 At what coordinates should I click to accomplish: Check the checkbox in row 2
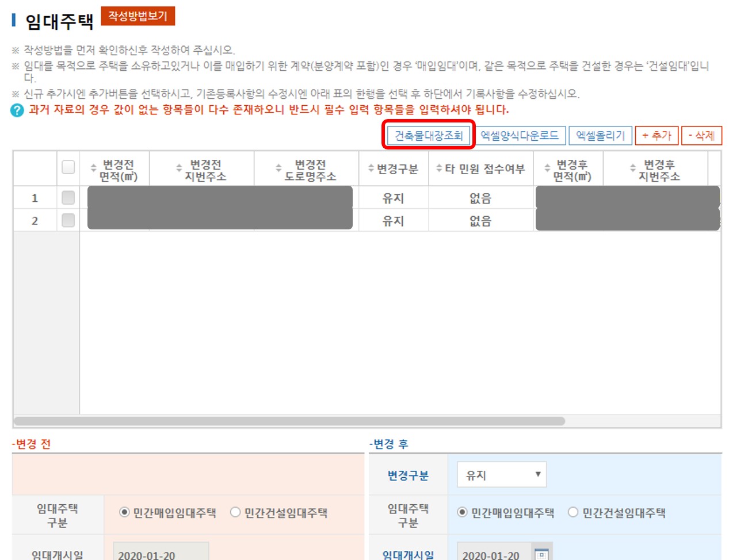(x=68, y=220)
